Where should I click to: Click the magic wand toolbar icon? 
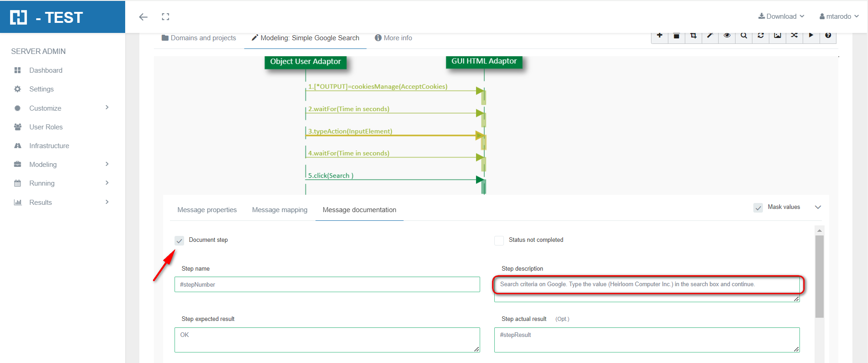point(710,36)
